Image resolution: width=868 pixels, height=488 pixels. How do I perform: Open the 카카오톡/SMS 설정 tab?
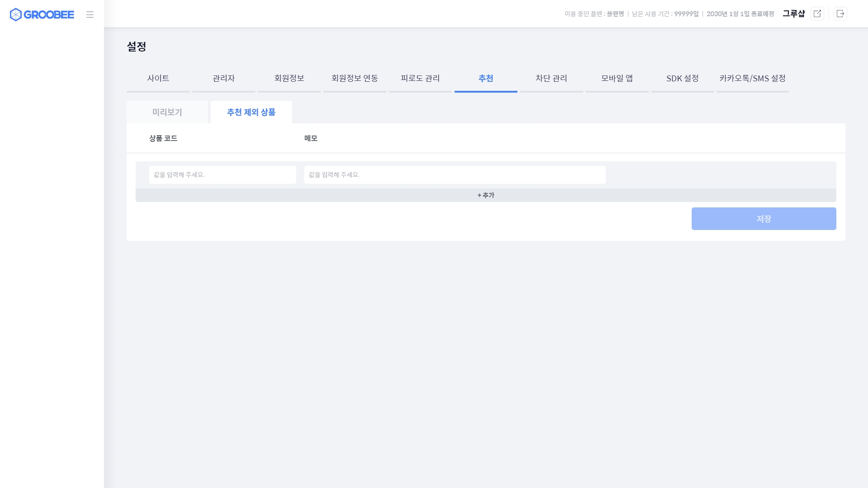[753, 78]
